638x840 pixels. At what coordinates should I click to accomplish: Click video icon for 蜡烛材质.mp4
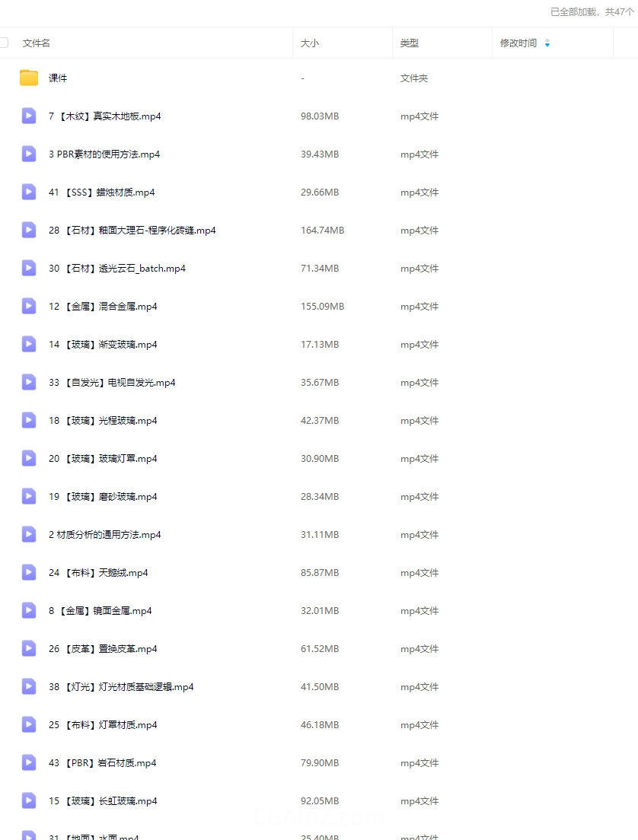[28, 192]
